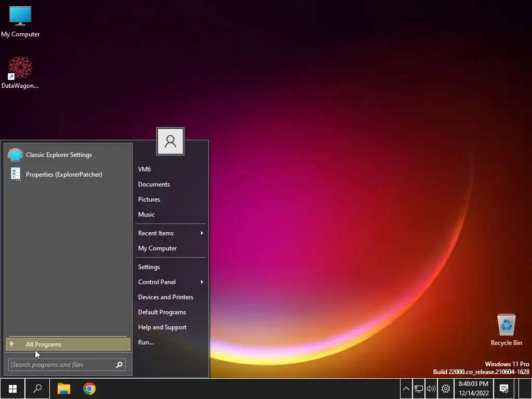This screenshot has height=399, width=532.
Task: Click the user account picture
Action: point(170,141)
